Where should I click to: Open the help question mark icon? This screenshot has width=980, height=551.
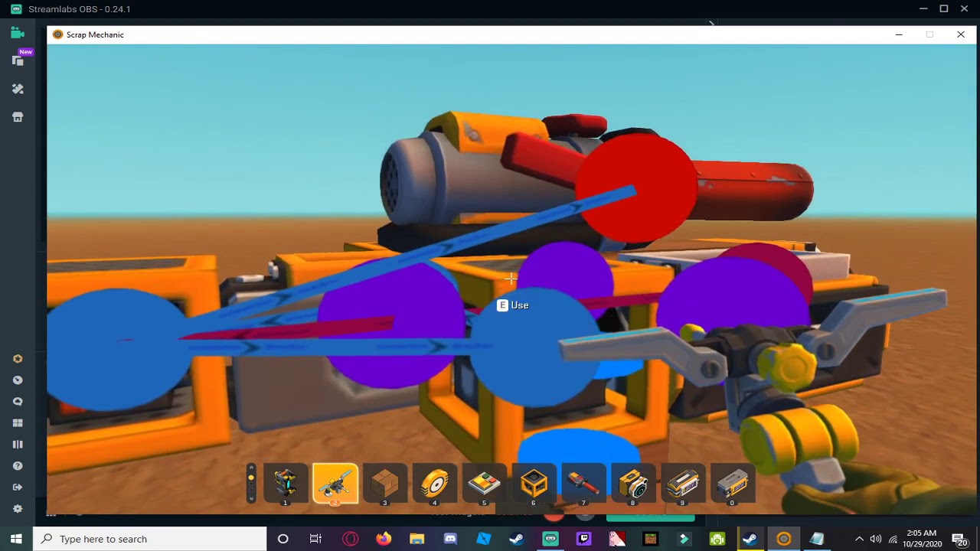(18, 465)
